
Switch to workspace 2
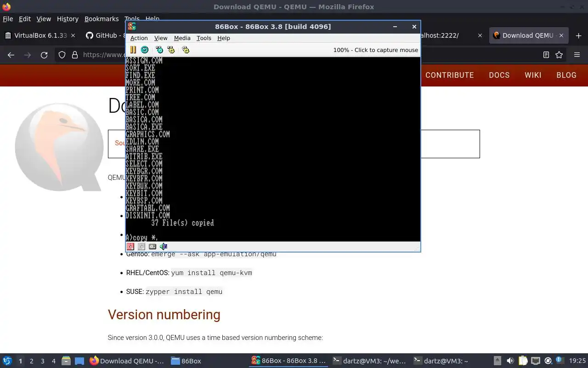pyautogui.click(x=31, y=361)
